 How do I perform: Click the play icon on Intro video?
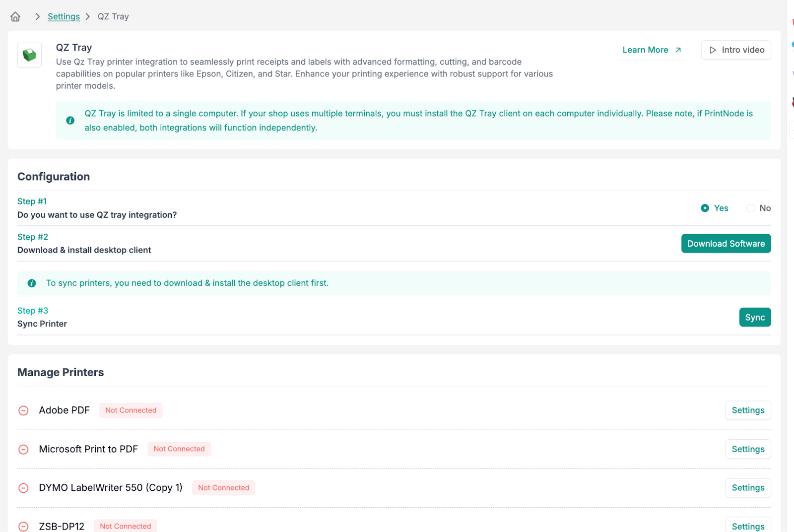(713, 50)
